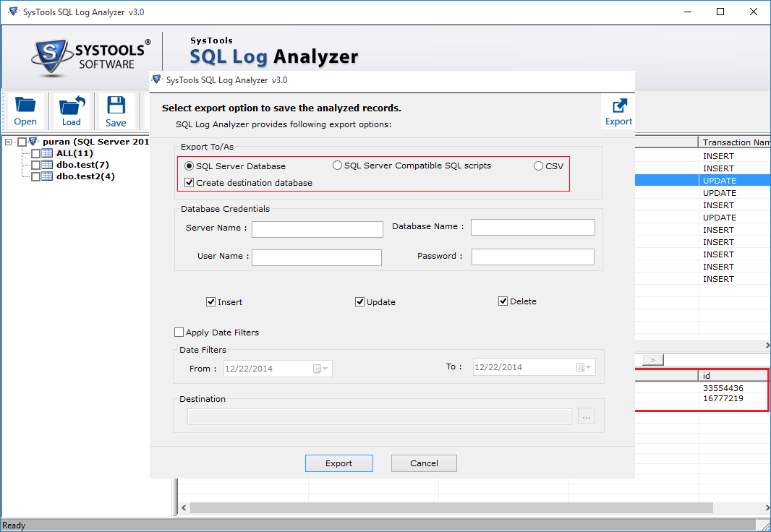Select the highlighted UPDATE transaction row
The width and height of the screenshot is (771, 532).
point(703,181)
